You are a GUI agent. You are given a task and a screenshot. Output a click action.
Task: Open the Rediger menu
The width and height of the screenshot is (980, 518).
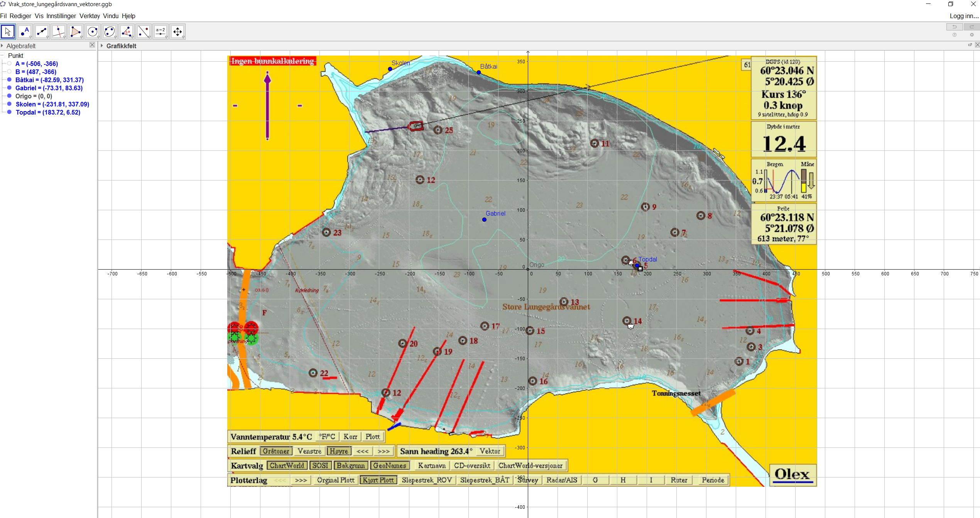(20, 16)
